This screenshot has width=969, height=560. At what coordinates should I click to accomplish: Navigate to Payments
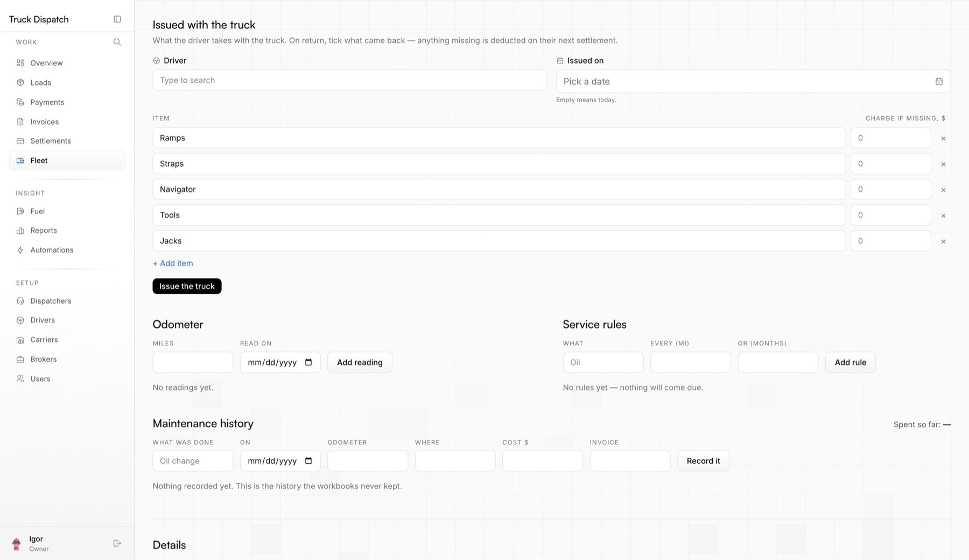67,102
